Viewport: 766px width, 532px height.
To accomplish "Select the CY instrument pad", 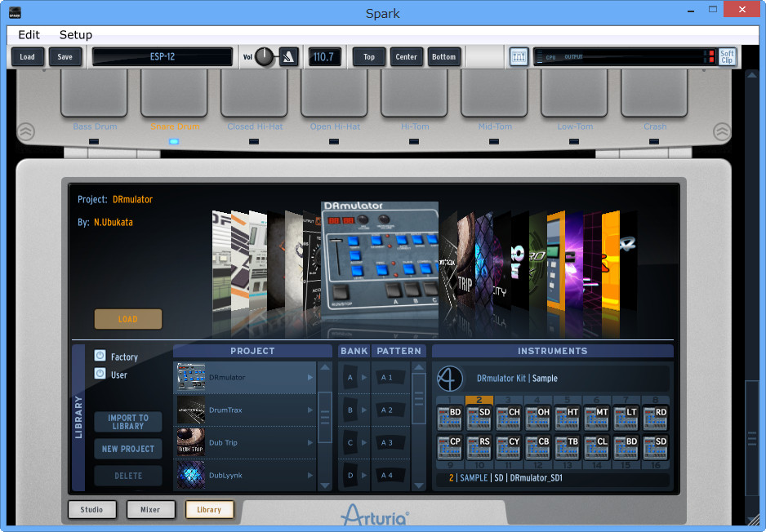I will click(x=508, y=448).
